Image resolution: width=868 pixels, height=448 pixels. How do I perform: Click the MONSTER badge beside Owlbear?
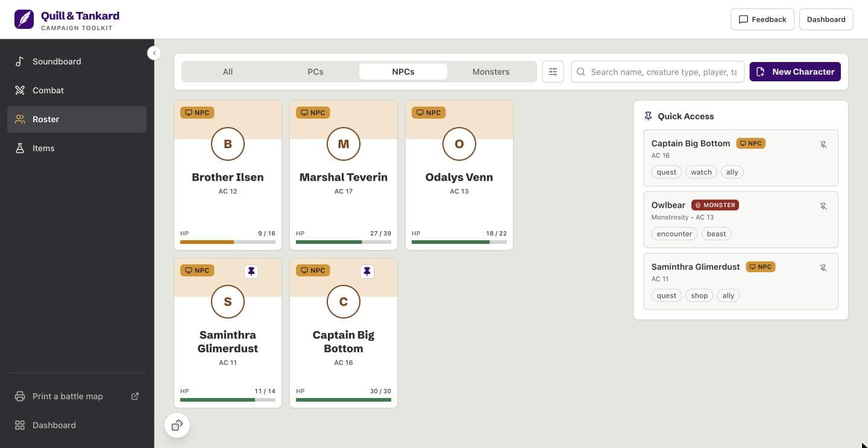(x=715, y=205)
